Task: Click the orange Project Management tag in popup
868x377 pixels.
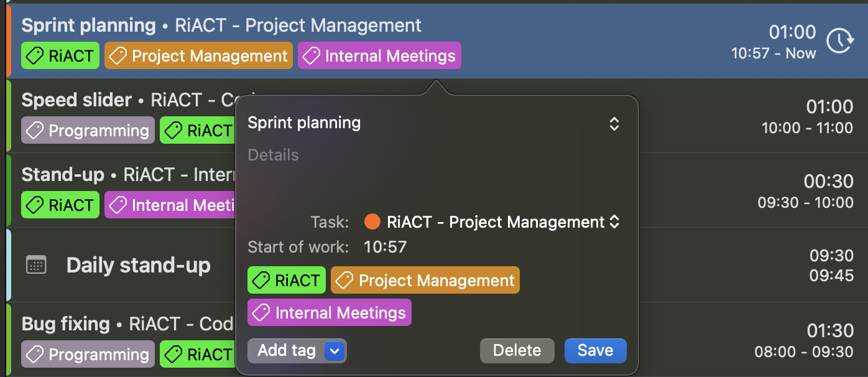Action: tap(425, 281)
